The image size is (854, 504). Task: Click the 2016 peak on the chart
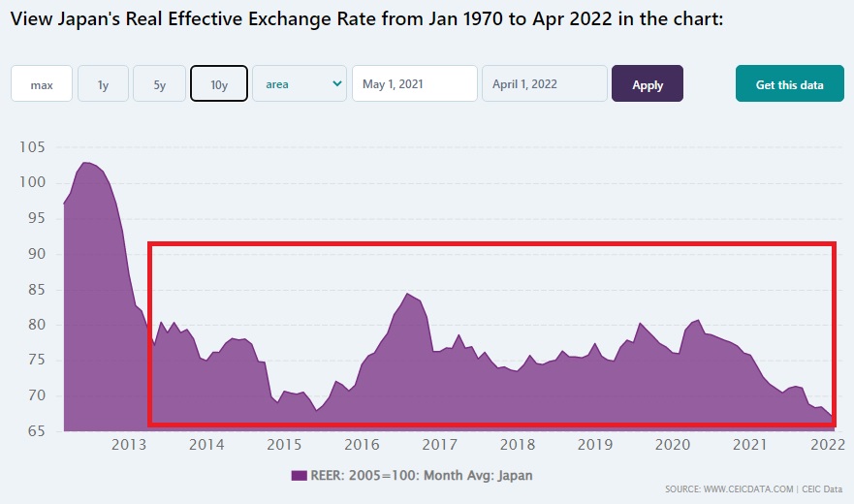click(x=407, y=294)
